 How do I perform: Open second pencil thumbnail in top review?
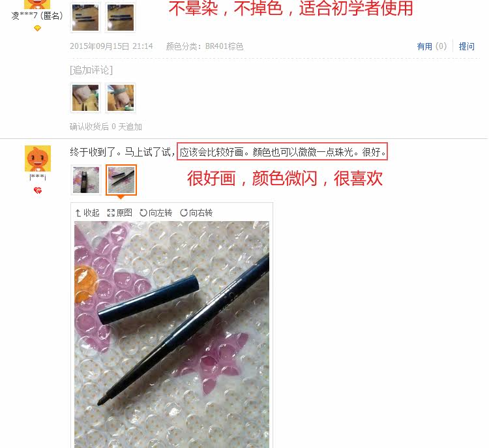[x=121, y=17]
